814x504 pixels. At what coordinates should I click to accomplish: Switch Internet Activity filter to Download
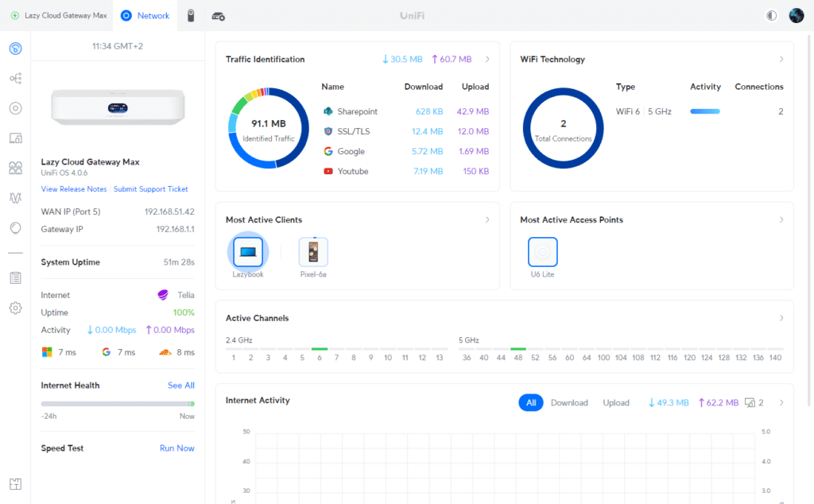pos(569,402)
